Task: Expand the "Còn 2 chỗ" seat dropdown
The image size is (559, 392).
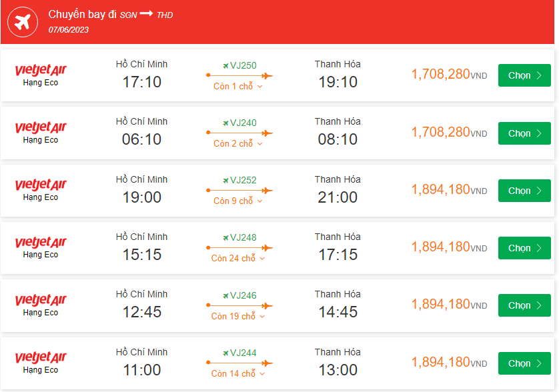Action: coord(238,144)
